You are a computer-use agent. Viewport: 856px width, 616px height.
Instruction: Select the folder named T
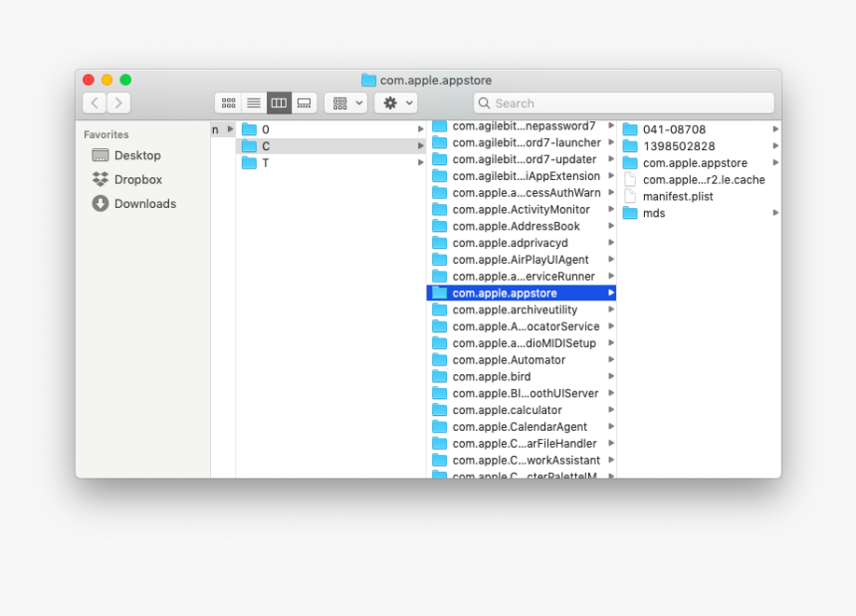[330, 163]
